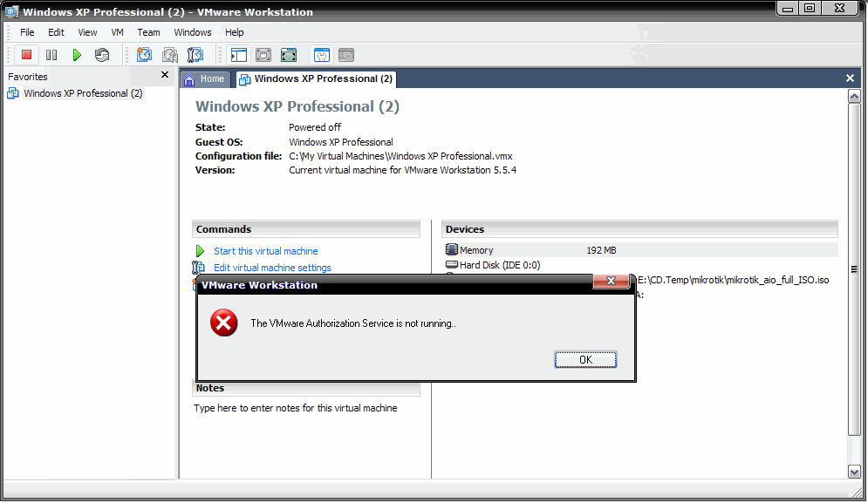Close the Favorites panel

[x=164, y=75]
